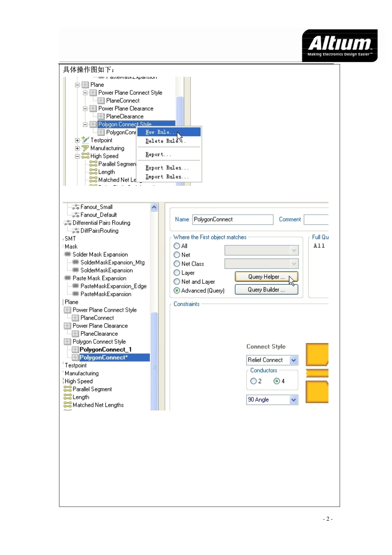Select the DiffPairsRouting rule row

[99, 231]
